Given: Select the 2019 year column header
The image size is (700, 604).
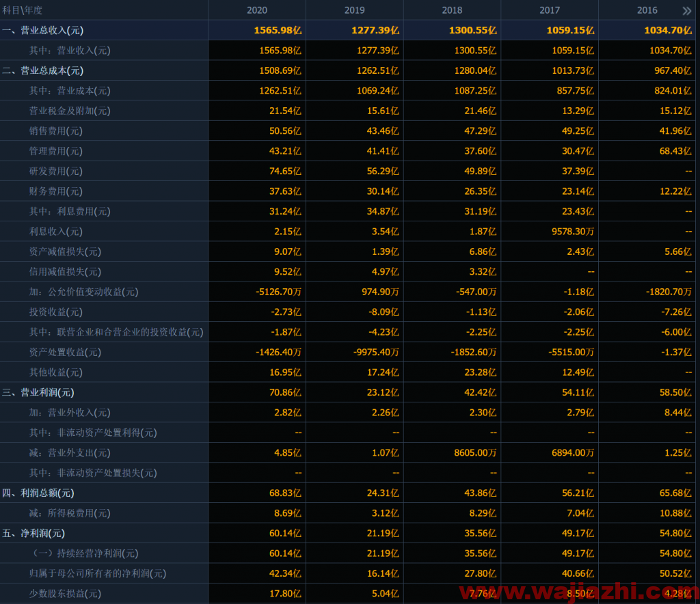Looking at the screenshot, I should click(x=355, y=10).
